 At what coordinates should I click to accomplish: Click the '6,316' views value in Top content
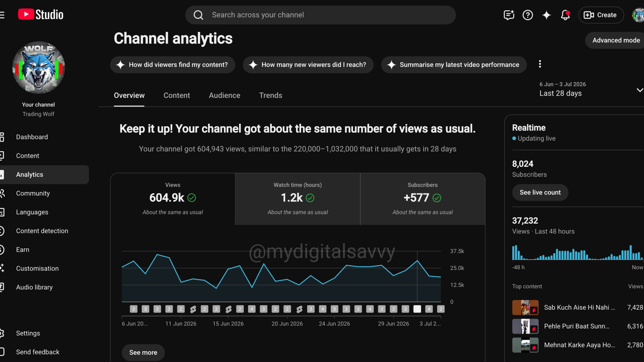coord(635,326)
